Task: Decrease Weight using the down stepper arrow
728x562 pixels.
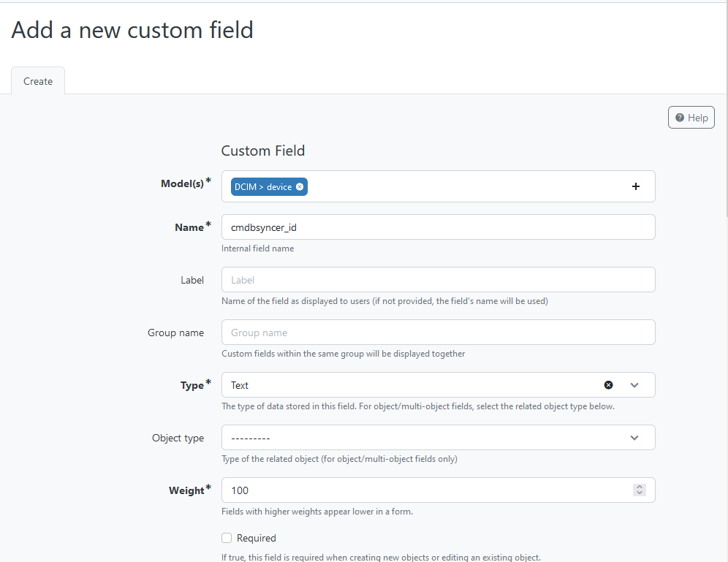Action: click(640, 493)
